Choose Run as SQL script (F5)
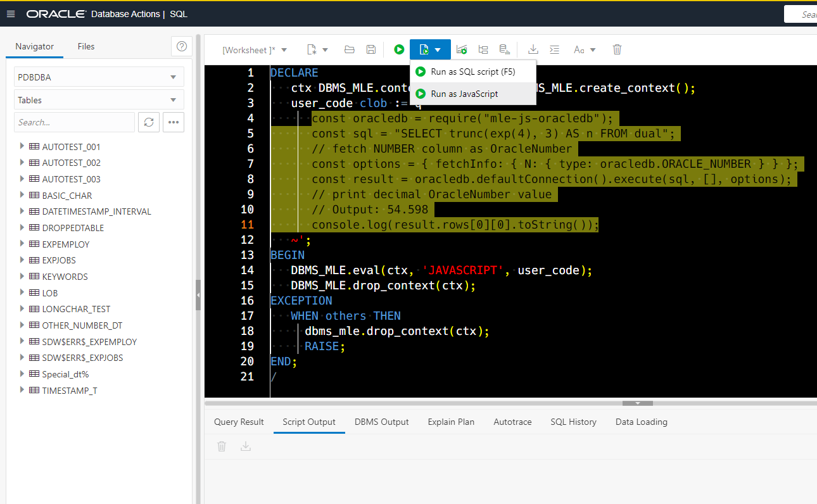Image resolution: width=817 pixels, height=504 pixels. tap(473, 72)
